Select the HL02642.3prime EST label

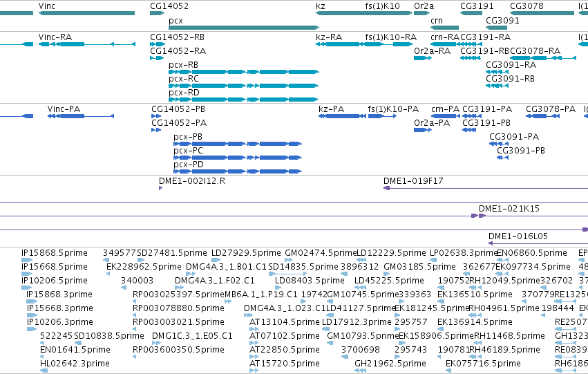(x=75, y=363)
